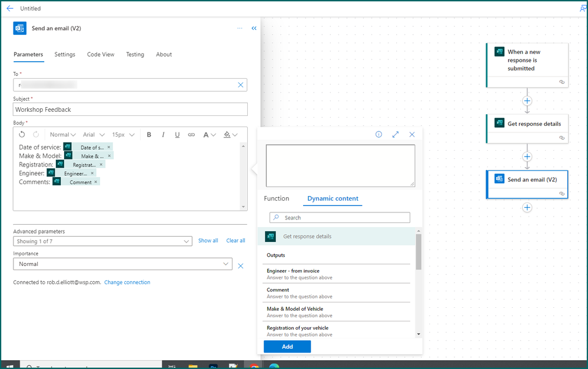Select the Send an email (V2) card
Screen dimensions: 588x369
(x=527, y=185)
